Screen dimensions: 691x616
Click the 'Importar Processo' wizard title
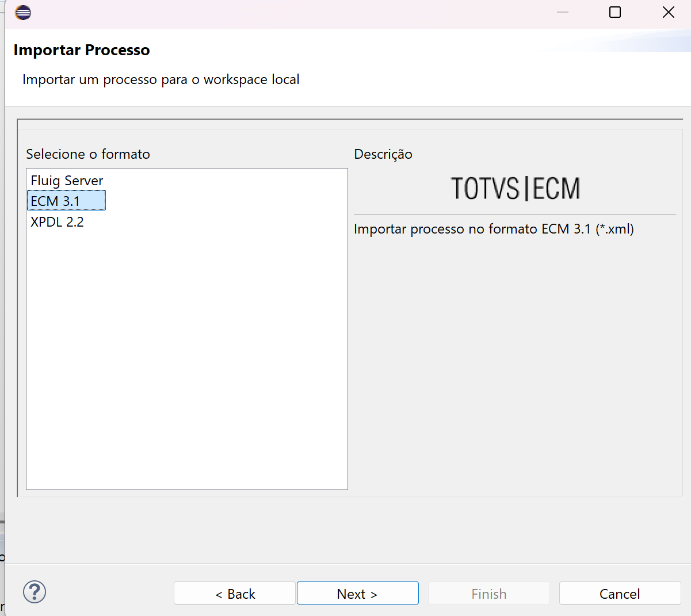pyautogui.click(x=82, y=50)
